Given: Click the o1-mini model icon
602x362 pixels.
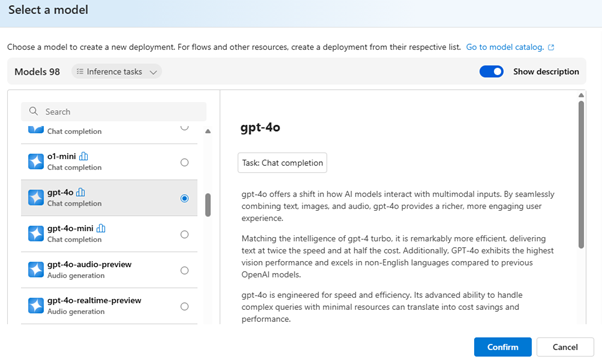Looking at the screenshot, I should click(36, 162).
